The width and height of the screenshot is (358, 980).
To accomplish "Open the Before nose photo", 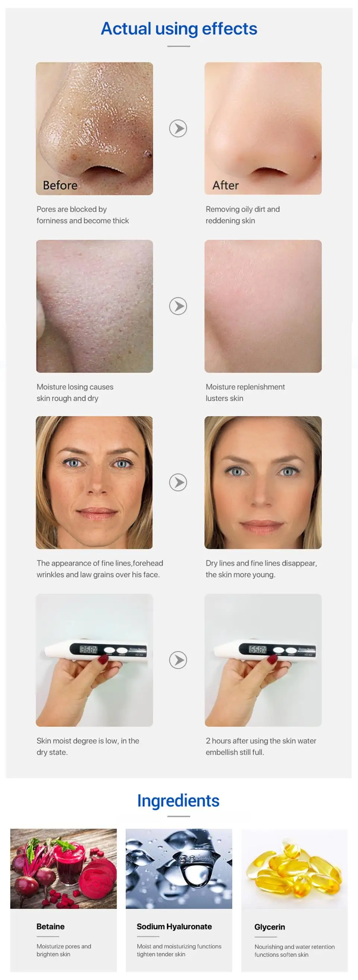I will (x=94, y=129).
